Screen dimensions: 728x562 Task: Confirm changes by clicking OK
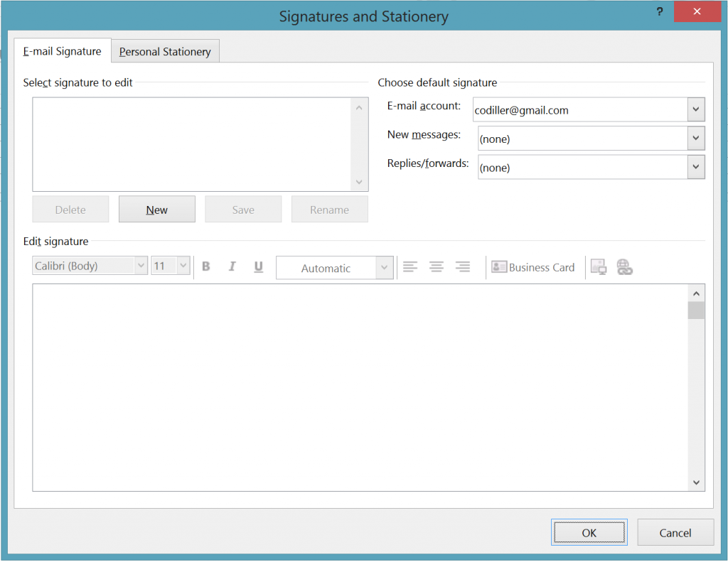(589, 532)
